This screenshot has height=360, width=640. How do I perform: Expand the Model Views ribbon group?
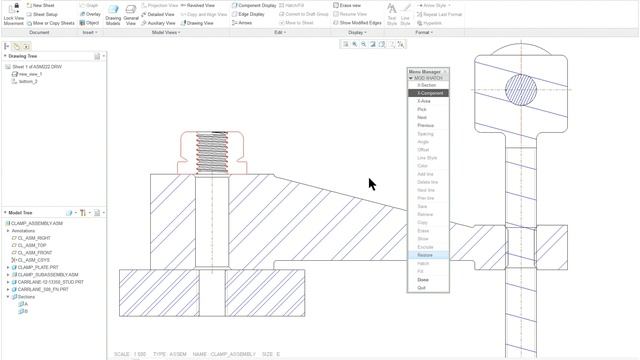coord(166,32)
